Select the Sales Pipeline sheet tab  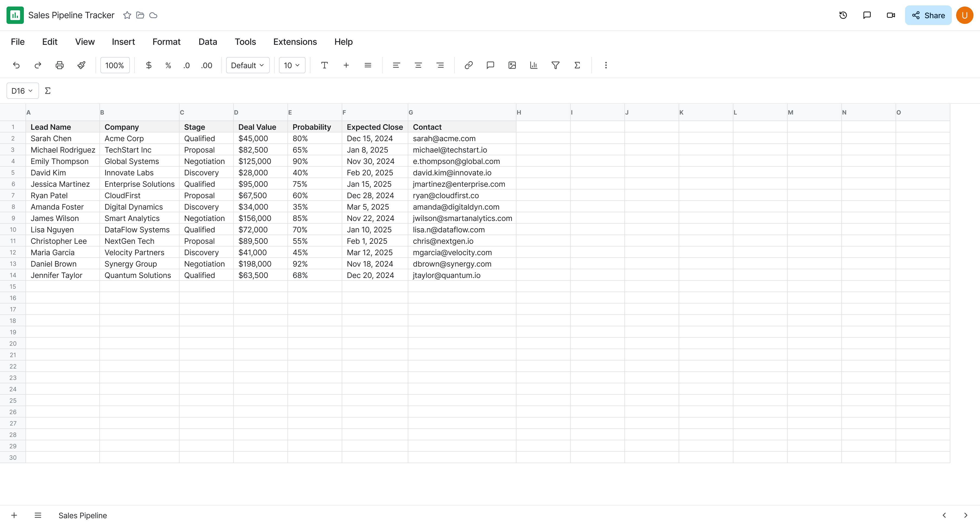click(82, 515)
